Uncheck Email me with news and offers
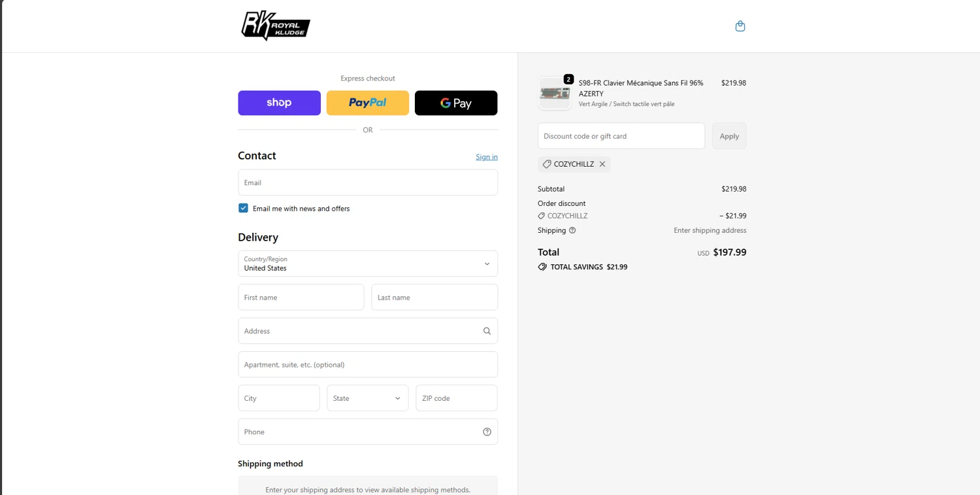The height and width of the screenshot is (495, 980). [243, 208]
